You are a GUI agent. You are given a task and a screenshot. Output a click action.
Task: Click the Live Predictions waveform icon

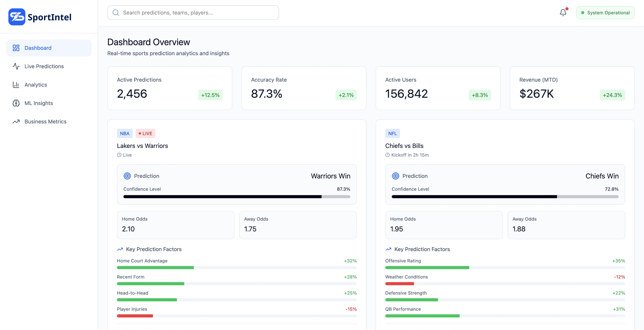pyautogui.click(x=16, y=66)
